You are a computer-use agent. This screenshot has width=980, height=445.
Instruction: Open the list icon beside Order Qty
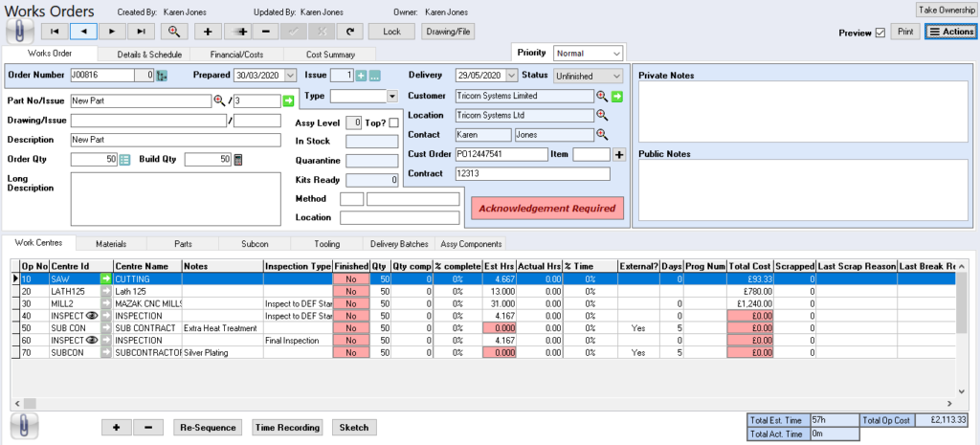point(124,159)
